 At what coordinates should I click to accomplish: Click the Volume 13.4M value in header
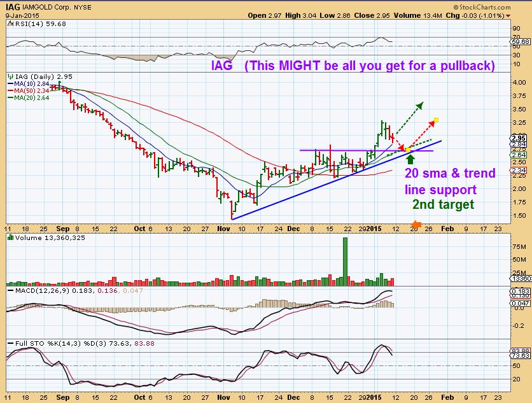(x=418, y=16)
